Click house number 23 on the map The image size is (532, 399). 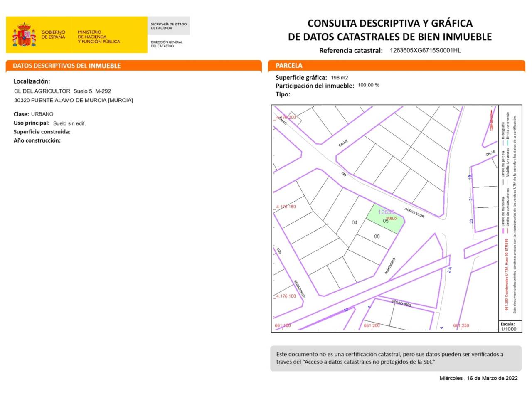pos(471,221)
